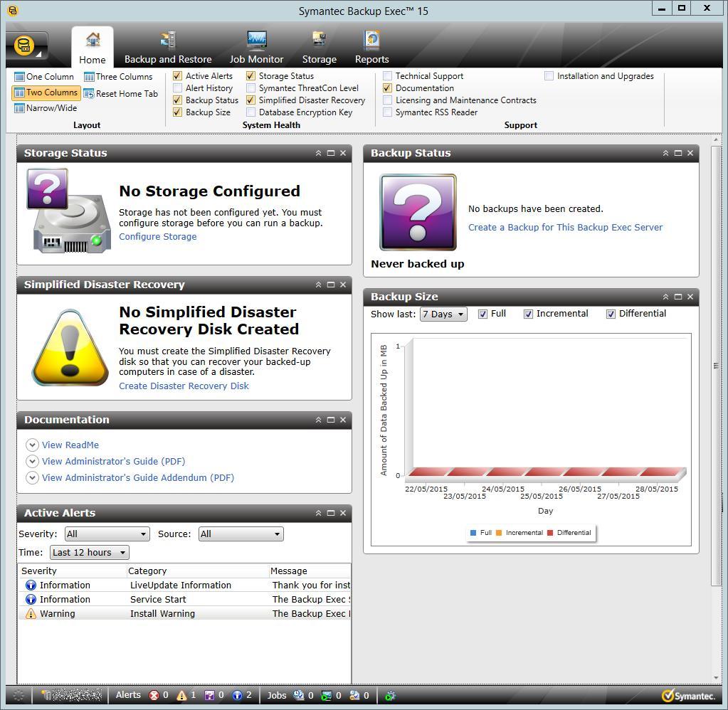Screen dimensions: 728x710
Task: Close the Active Alerts panel
Action: tap(343, 513)
